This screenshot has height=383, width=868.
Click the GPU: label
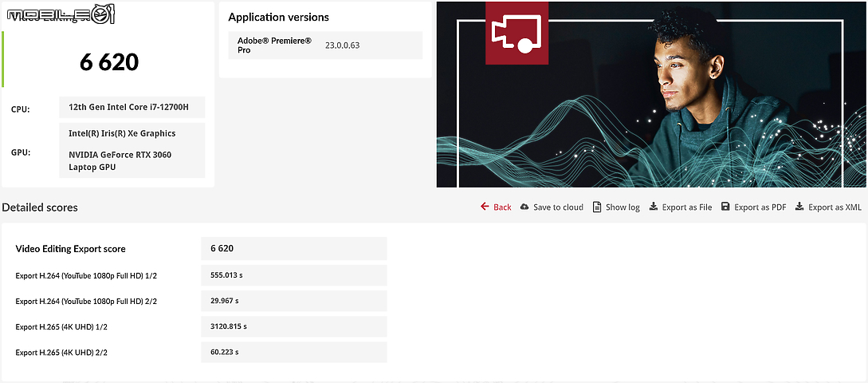point(21,152)
